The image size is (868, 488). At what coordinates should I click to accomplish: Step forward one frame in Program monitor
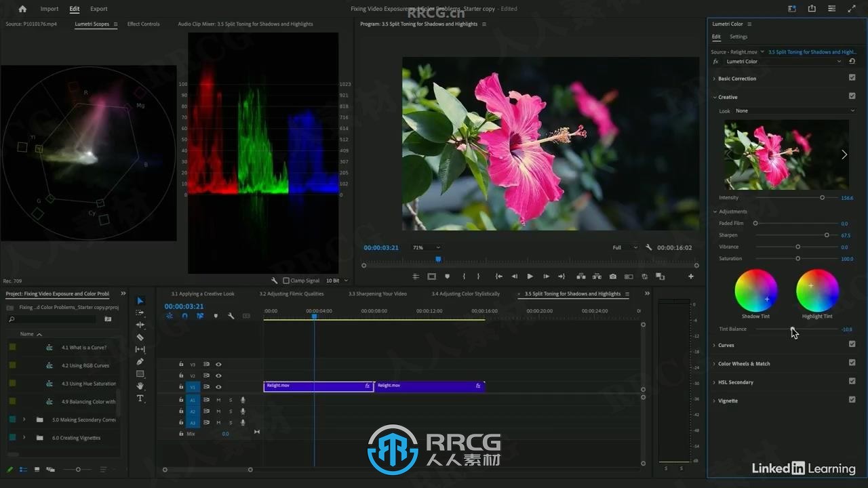546,277
